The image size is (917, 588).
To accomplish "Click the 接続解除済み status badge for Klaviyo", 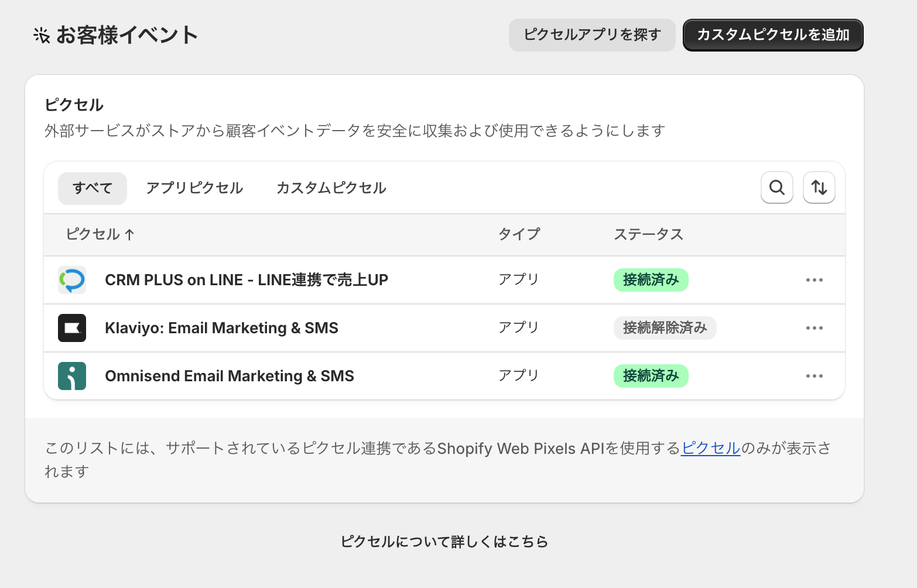I will 665,328.
